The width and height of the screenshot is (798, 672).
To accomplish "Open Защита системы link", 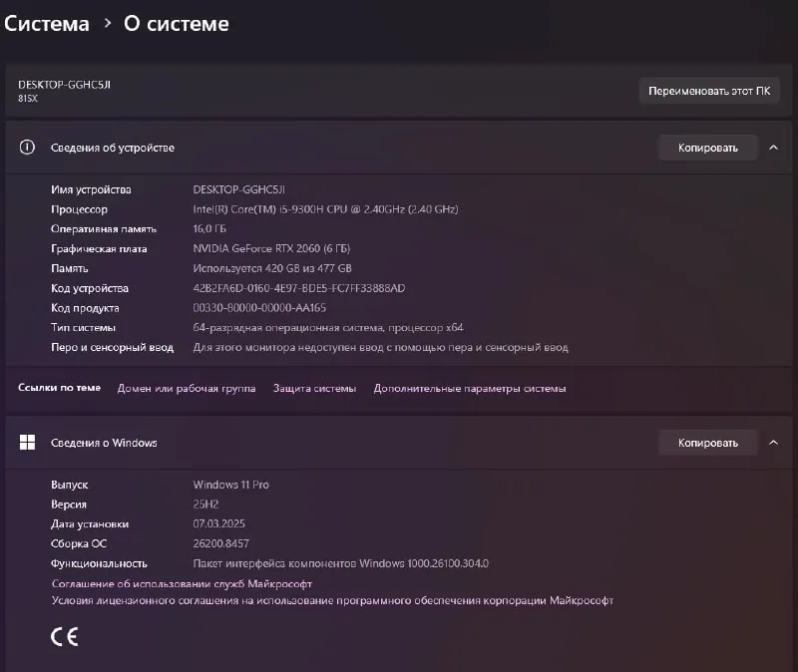I will coord(314,388).
